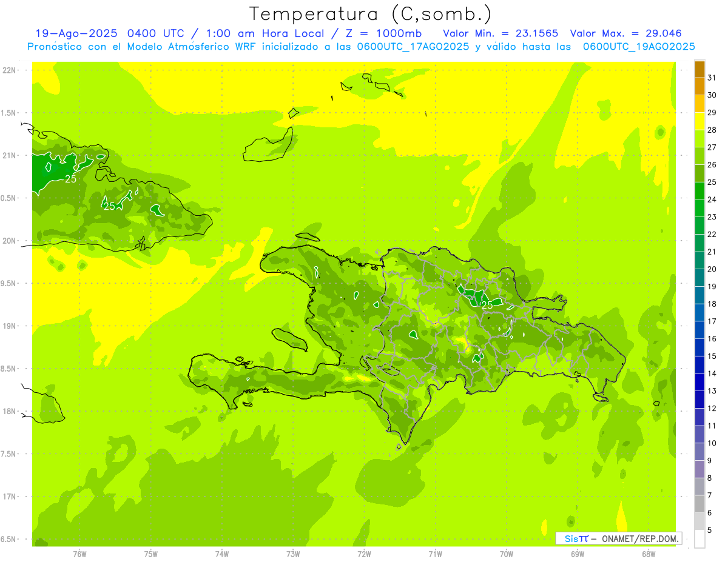Pick the green swatch between 24 and 25
Screen dimensions: 728x562
point(699,191)
